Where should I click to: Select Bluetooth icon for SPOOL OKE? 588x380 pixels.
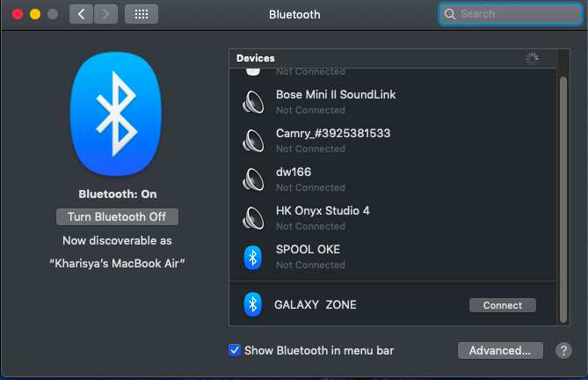click(x=253, y=258)
